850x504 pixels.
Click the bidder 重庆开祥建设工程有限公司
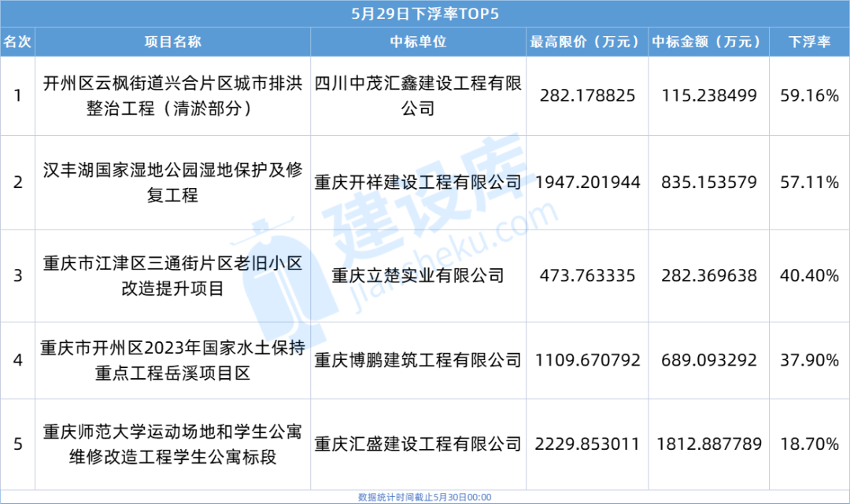click(x=418, y=182)
